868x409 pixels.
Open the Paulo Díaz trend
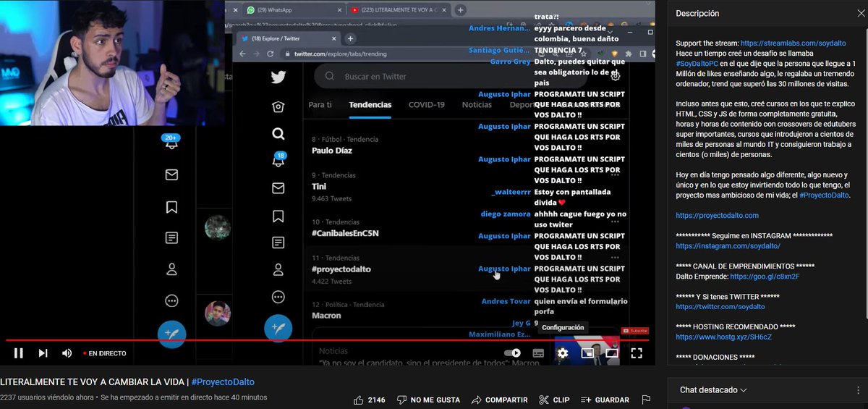pyautogui.click(x=331, y=151)
